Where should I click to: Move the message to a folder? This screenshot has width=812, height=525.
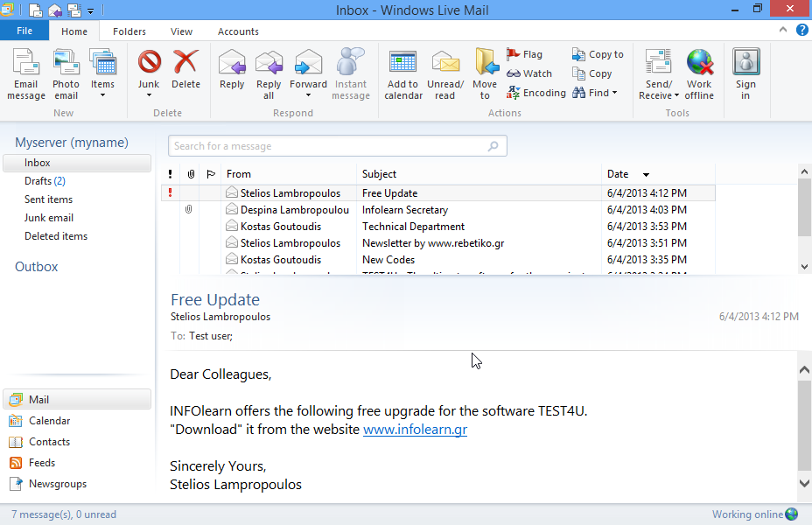(486, 74)
